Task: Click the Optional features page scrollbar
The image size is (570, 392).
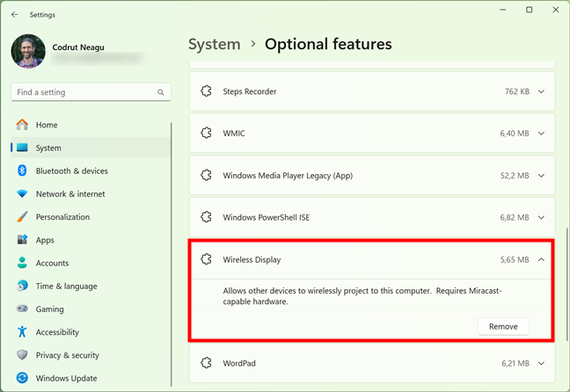Action: coord(566,285)
